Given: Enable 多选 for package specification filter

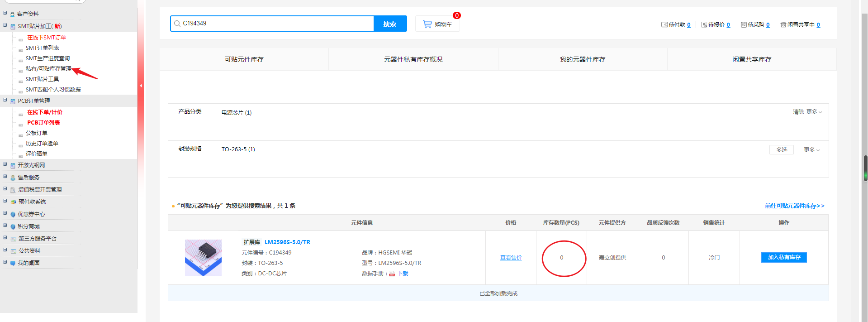Looking at the screenshot, I should [x=781, y=150].
